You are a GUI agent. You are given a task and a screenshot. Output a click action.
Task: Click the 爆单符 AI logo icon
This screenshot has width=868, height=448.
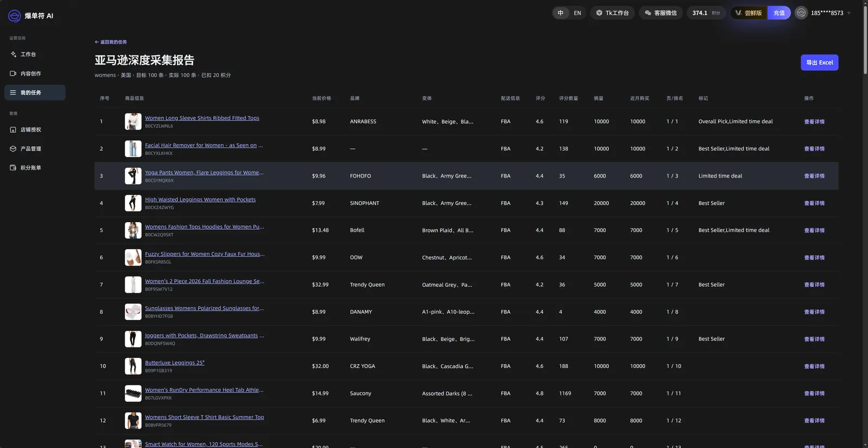point(15,16)
